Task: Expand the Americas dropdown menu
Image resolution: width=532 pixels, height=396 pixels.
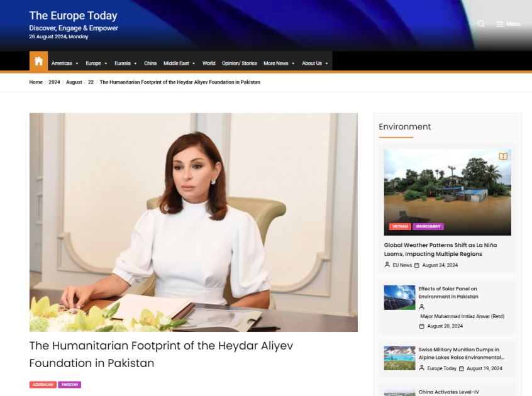Action: [65, 63]
